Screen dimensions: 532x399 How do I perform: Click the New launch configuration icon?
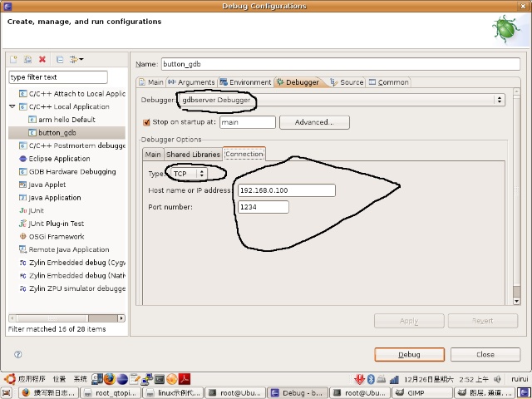13,60
